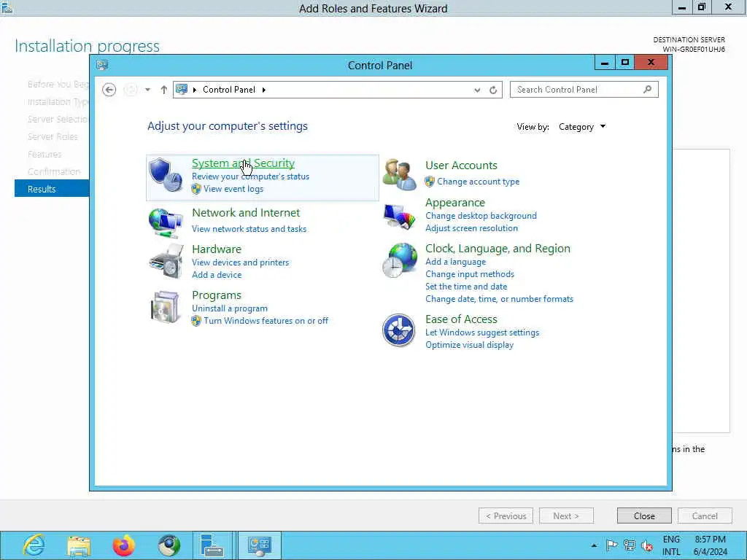Screen dimensions: 747x560
Task: Click Let Windows suggest settings
Action: tap(482, 332)
